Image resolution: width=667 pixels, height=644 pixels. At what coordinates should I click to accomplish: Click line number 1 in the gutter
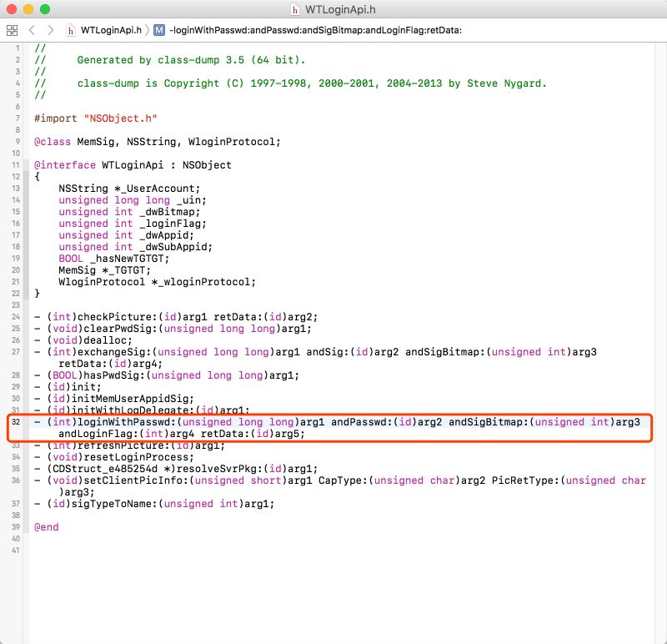click(18, 48)
